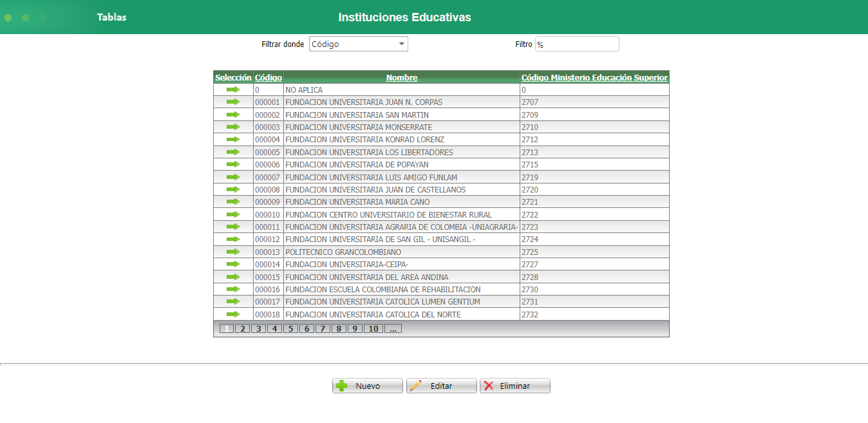Select arrow for AGRARIA DE COLOMBIA -UNIAGRARIA- row
The height and width of the screenshot is (423, 868).
[233, 227]
